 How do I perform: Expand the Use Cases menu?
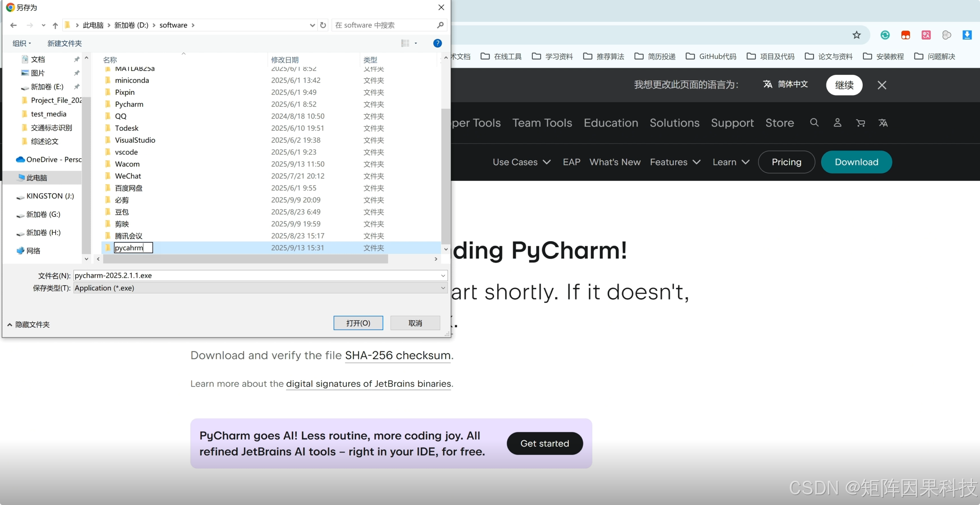point(521,162)
